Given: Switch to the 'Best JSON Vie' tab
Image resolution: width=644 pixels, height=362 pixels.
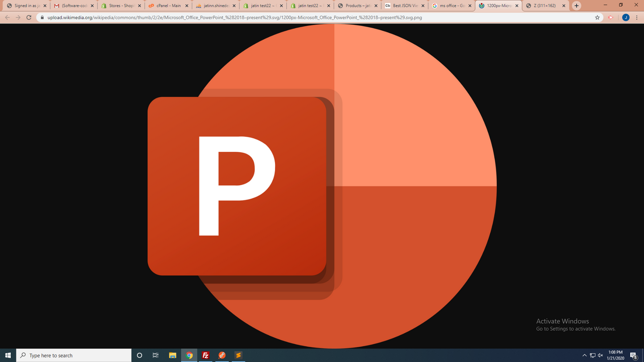Looking at the screenshot, I should 404,6.
